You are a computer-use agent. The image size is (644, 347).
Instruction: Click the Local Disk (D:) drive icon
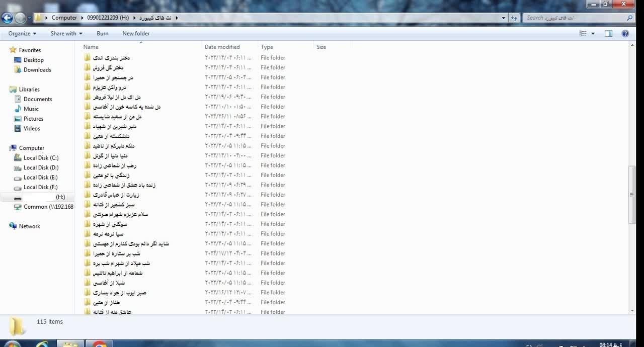[18, 167]
